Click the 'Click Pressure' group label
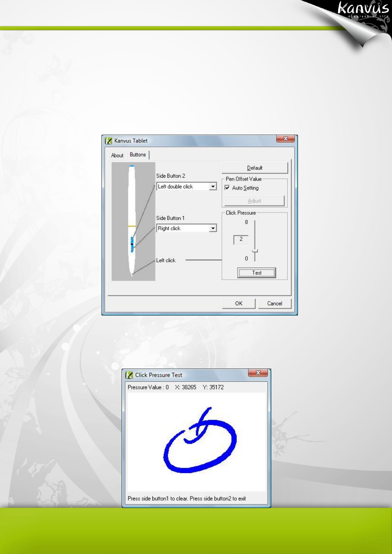 (x=241, y=213)
